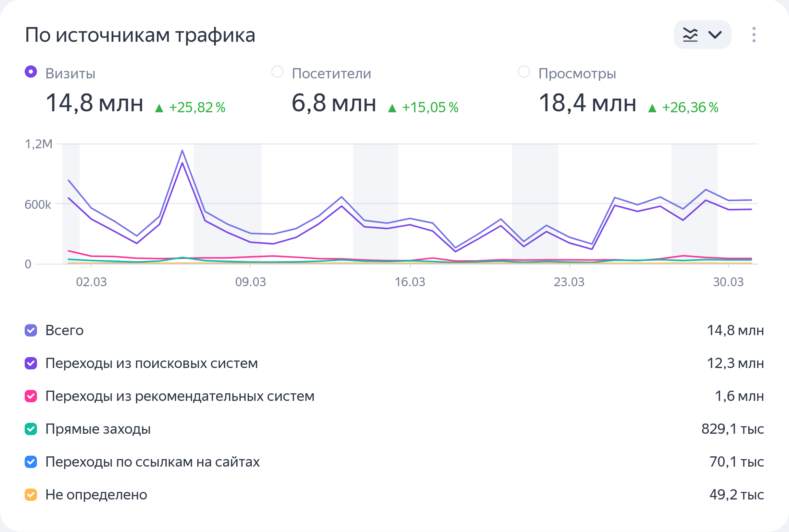
Task: Toggle Переходы из поисковых систем checkbox
Action: pyautogui.click(x=31, y=363)
